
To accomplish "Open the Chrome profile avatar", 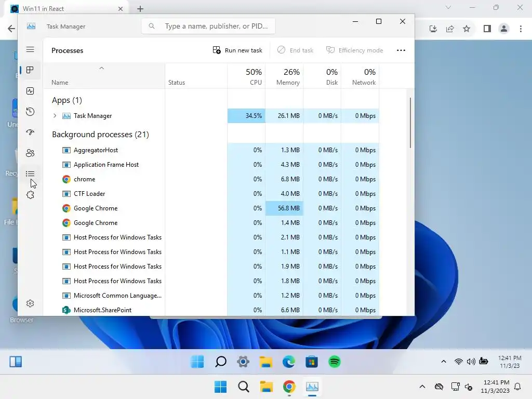I will pyautogui.click(x=504, y=29).
